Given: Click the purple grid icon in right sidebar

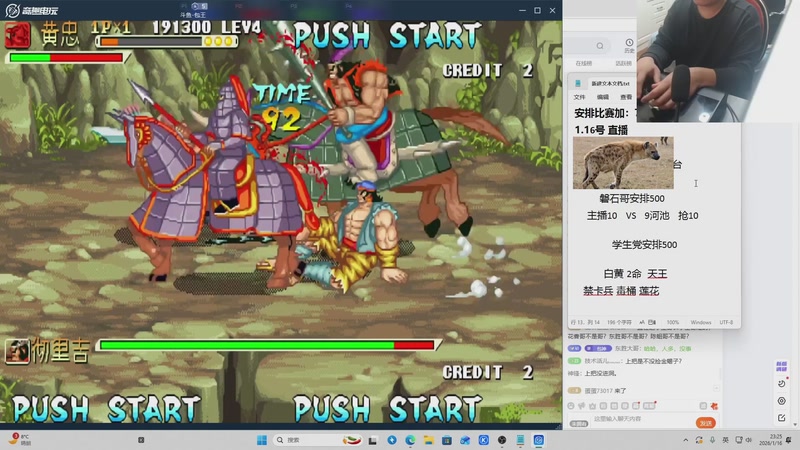Looking at the screenshot, I should coord(781,366).
